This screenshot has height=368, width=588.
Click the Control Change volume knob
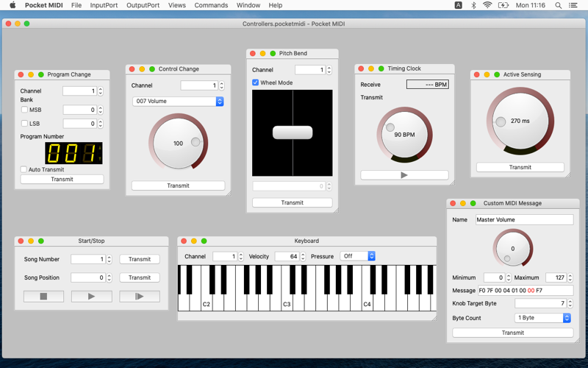[178, 143]
